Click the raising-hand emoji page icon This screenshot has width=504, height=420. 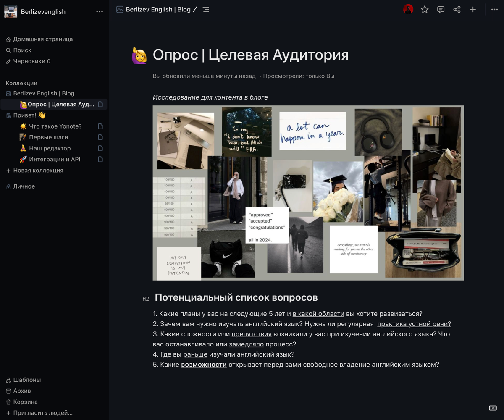coord(139,55)
